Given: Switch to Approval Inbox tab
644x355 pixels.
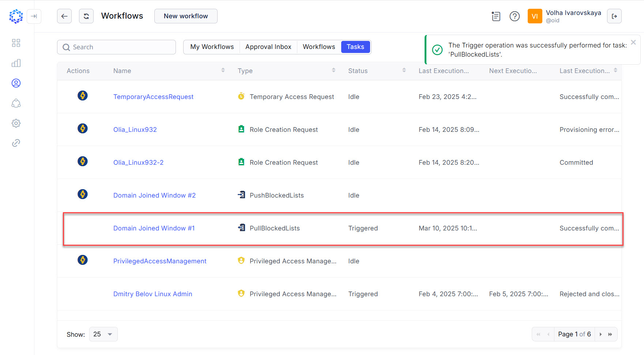Looking at the screenshot, I should point(268,47).
